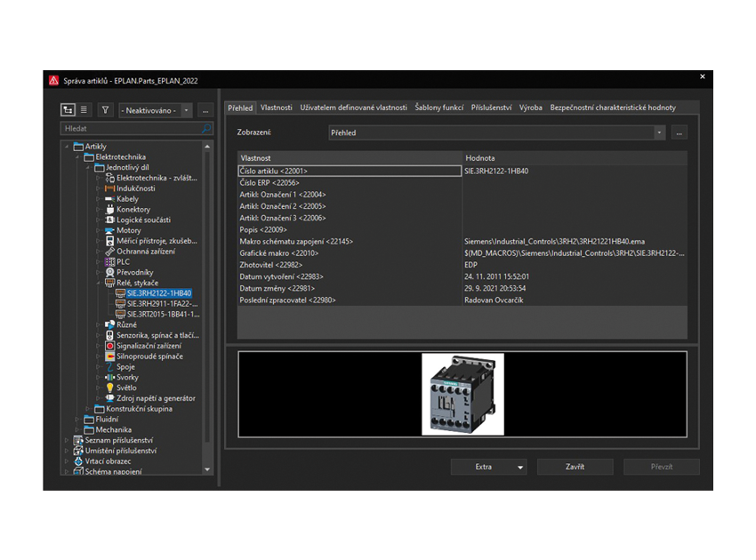This screenshot has width=756, height=560.
Task: Open the Šablony funkcí tab
Action: [x=439, y=108]
